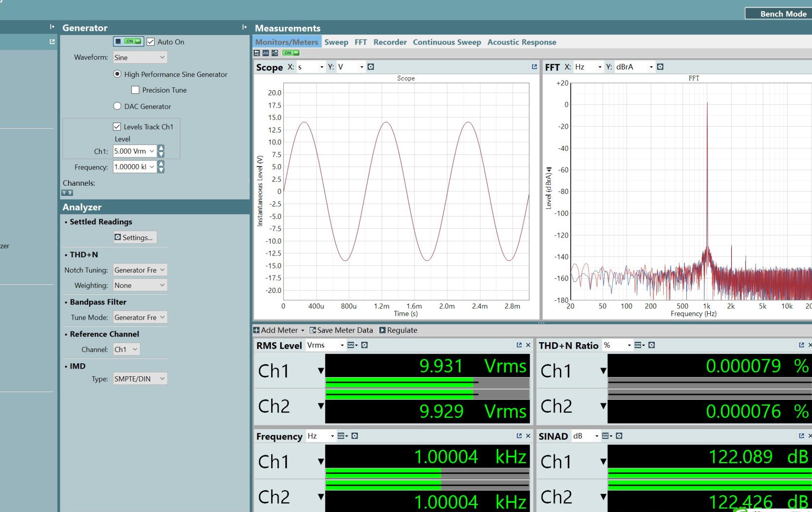Open FFT graph settings gear
Viewport: 812px width, 512px height.
click(660, 67)
